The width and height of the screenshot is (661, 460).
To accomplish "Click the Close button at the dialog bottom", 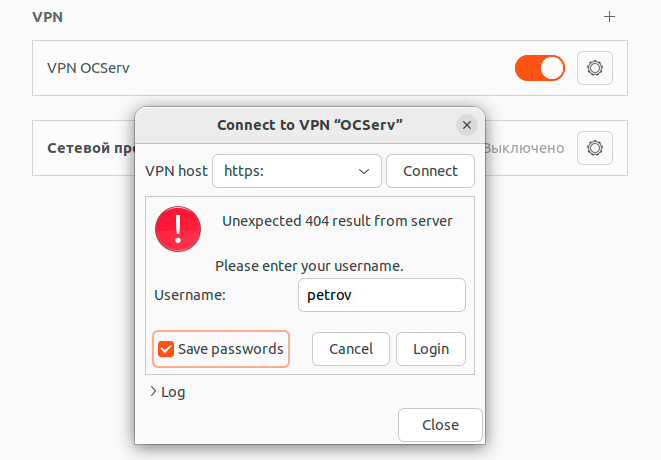I will [440, 425].
